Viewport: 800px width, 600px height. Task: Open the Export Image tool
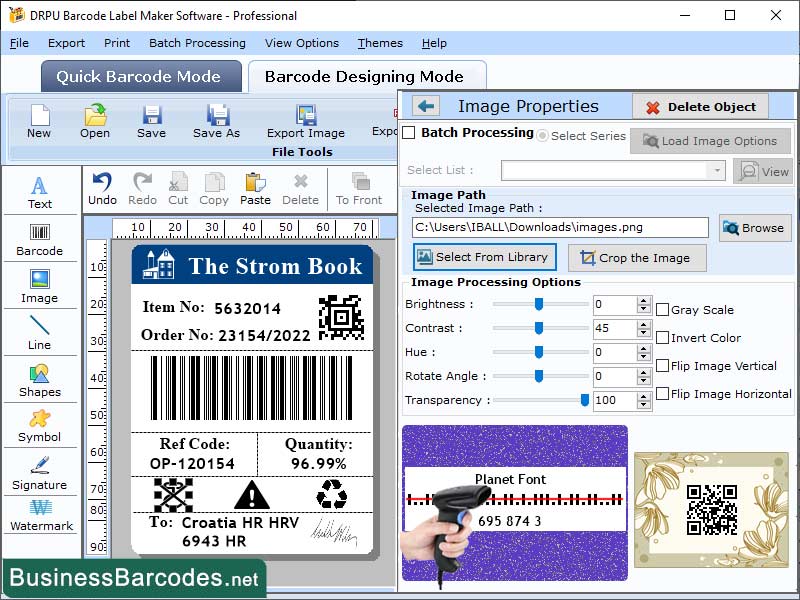point(305,120)
